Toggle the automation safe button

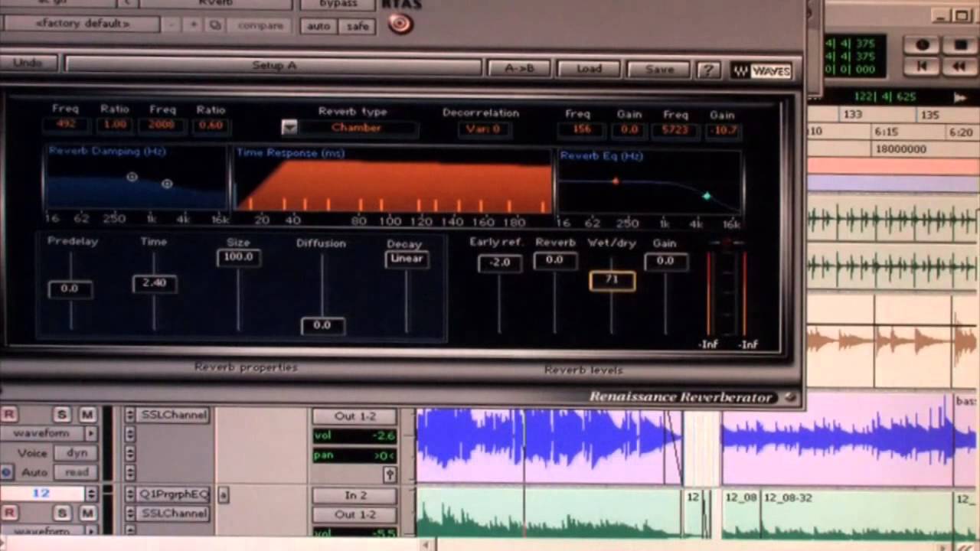[358, 26]
